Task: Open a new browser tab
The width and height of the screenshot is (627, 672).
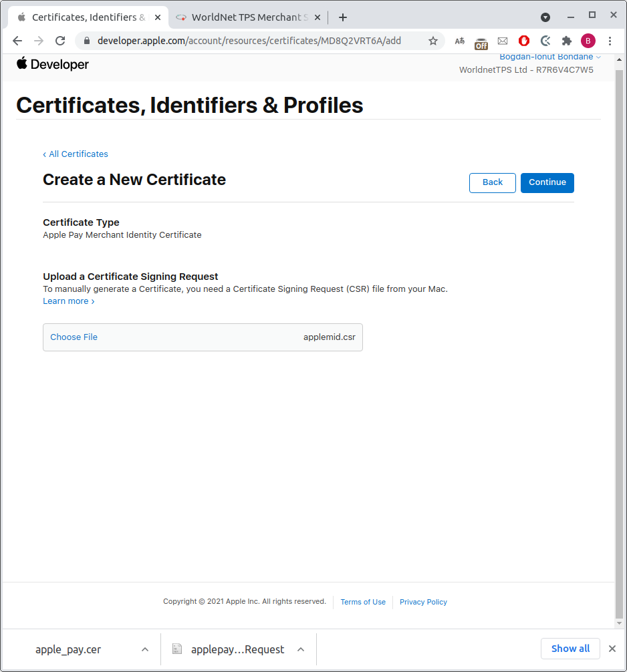Action: coord(343,17)
